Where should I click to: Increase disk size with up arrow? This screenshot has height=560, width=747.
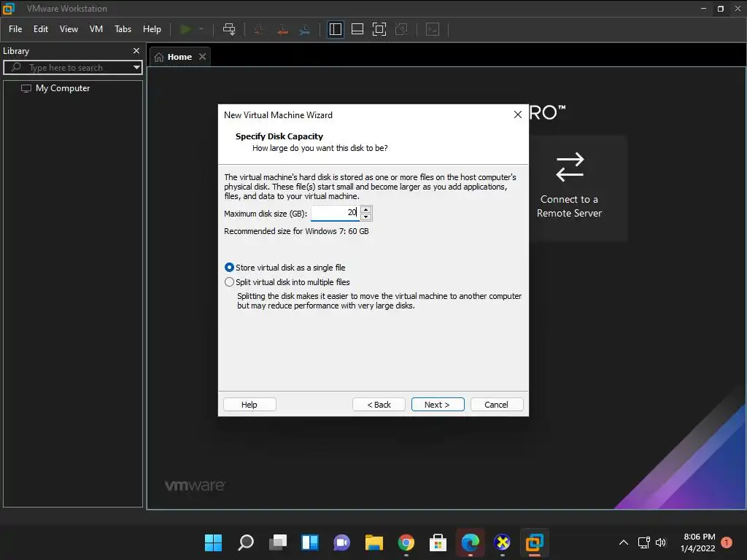click(366, 209)
